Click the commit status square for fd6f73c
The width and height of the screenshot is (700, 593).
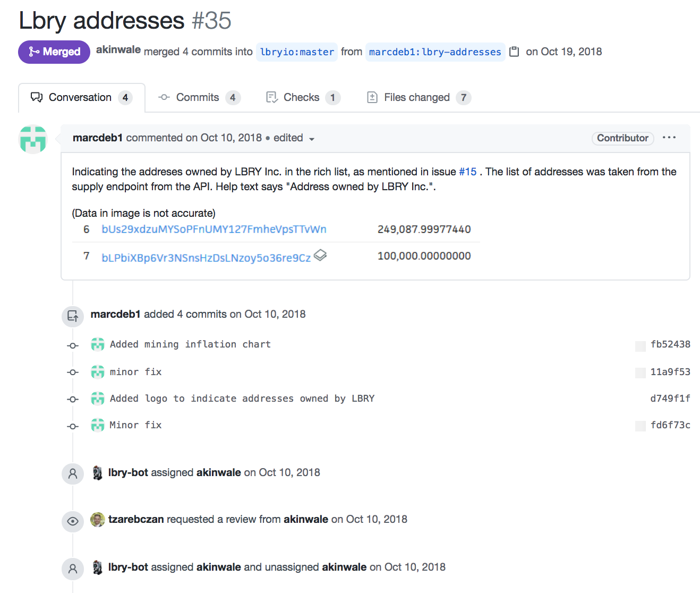(x=640, y=426)
